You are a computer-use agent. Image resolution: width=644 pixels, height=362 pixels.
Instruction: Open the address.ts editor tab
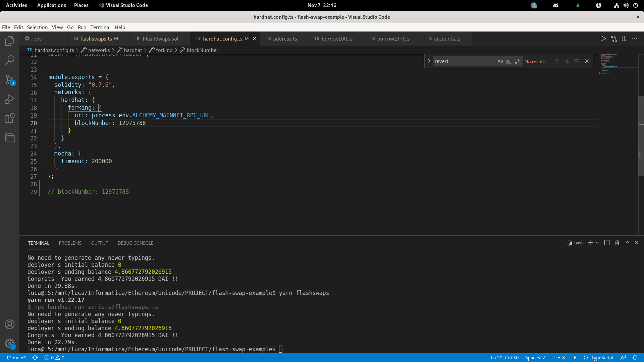coord(285,39)
